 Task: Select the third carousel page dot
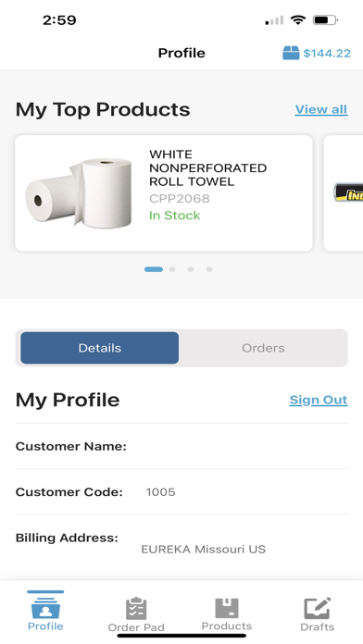tap(191, 269)
